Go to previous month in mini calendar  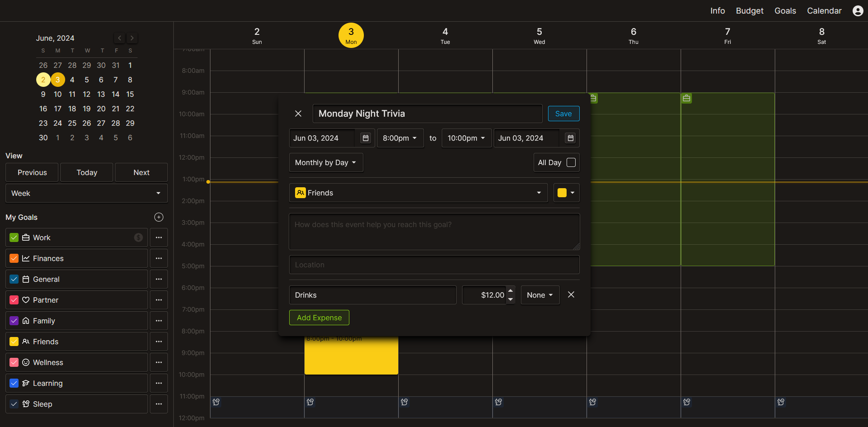pyautogui.click(x=119, y=38)
